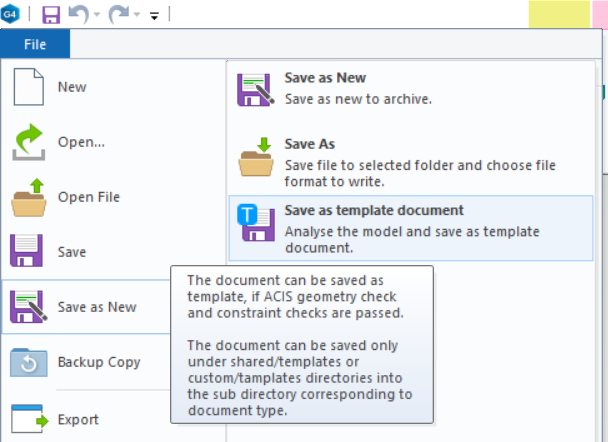Open the redo history dropdown arrow
Screen dimensions: 608x442
[x=136, y=16]
